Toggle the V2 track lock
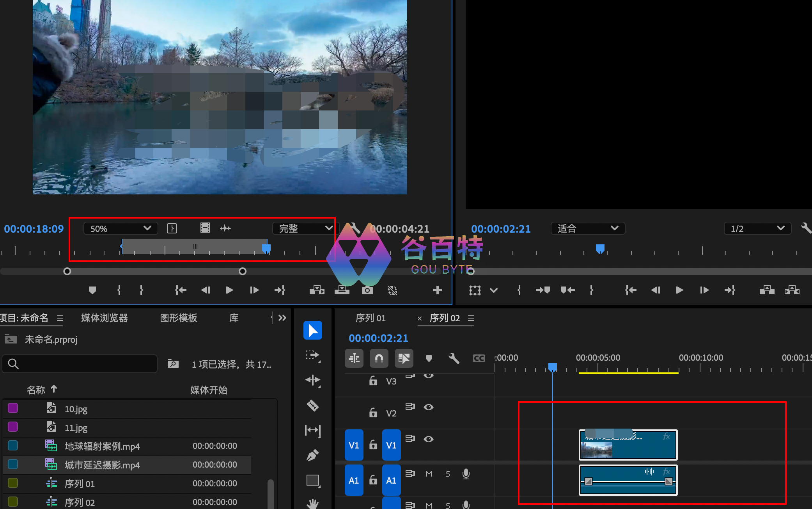 [373, 413]
